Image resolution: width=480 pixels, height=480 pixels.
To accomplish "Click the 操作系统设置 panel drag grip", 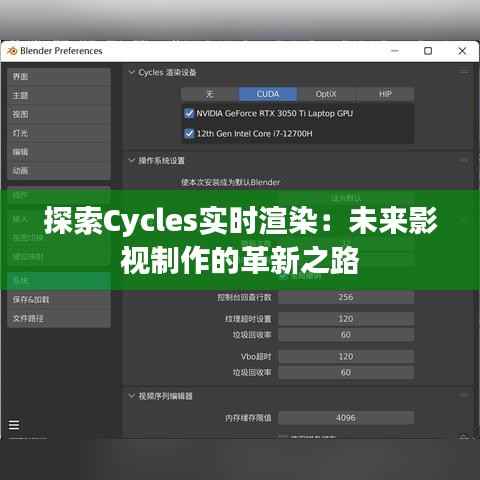I will click(464, 161).
